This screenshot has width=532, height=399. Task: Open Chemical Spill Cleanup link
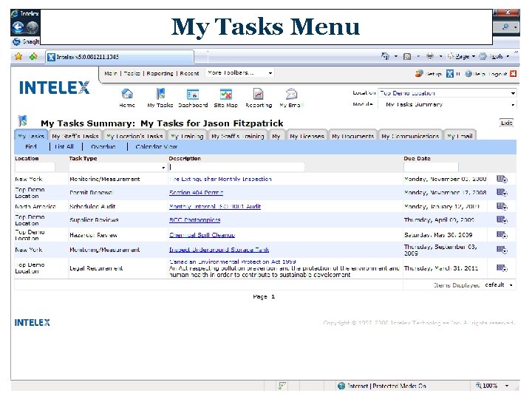202,234
